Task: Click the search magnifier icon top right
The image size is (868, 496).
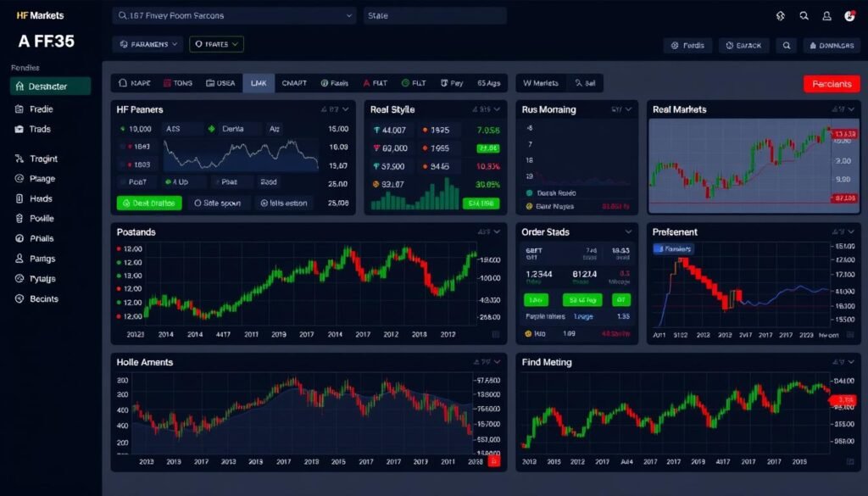Action: [x=804, y=14]
